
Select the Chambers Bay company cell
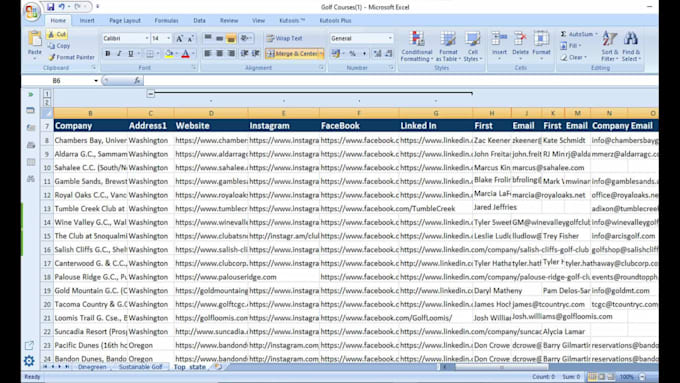[91, 141]
